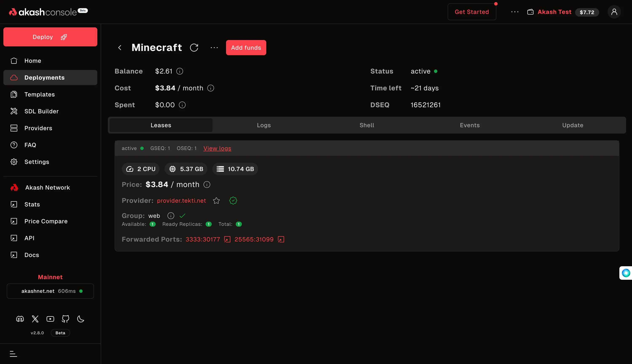Viewport: 632px width, 364px height.
Task: Collapse the sidebar menu toggle
Action: (13, 354)
